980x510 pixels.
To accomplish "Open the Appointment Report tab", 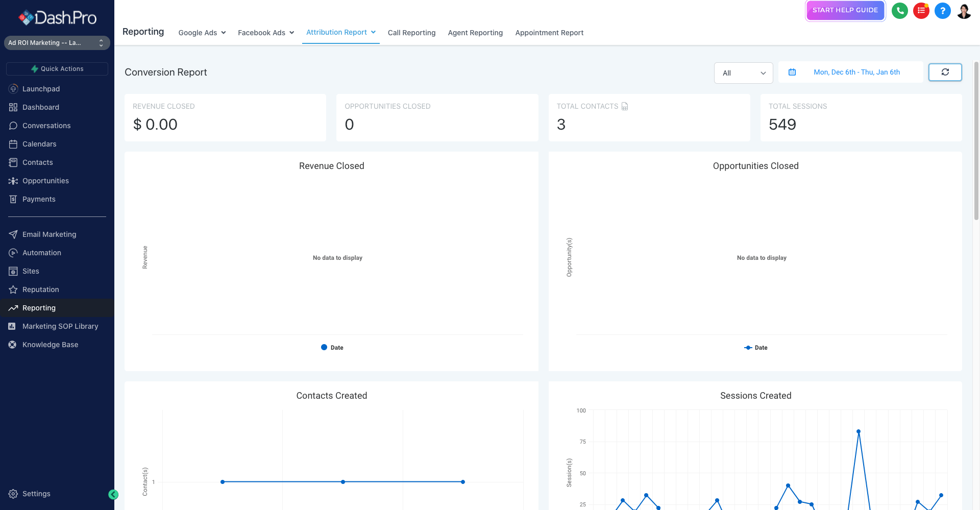I will click(x=549, y=33).
